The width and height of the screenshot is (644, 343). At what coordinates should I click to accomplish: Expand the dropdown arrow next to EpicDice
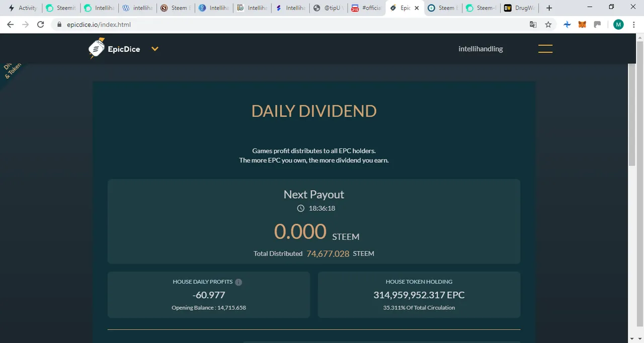[x=155, y=49]
